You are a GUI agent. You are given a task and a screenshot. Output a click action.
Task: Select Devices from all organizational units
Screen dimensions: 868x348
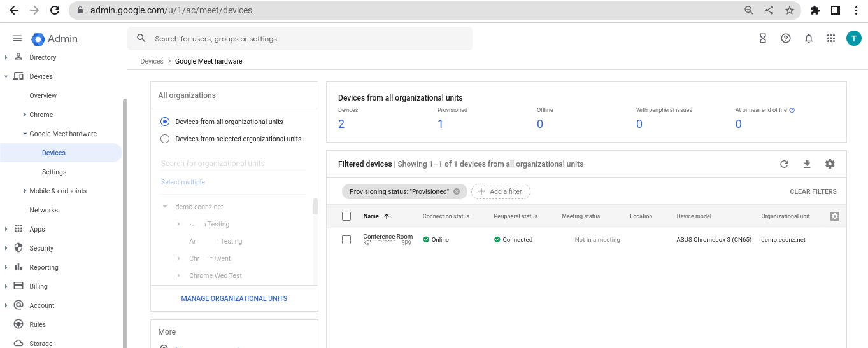[165, 122]
